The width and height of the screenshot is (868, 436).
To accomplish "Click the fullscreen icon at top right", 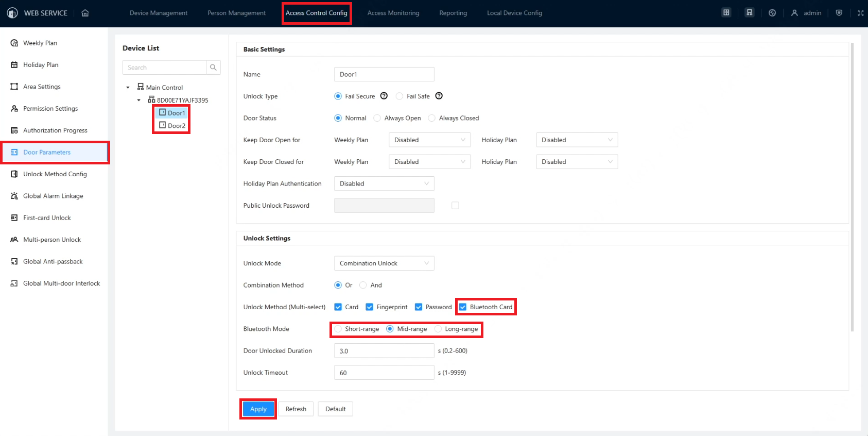I will click(860, 13).
